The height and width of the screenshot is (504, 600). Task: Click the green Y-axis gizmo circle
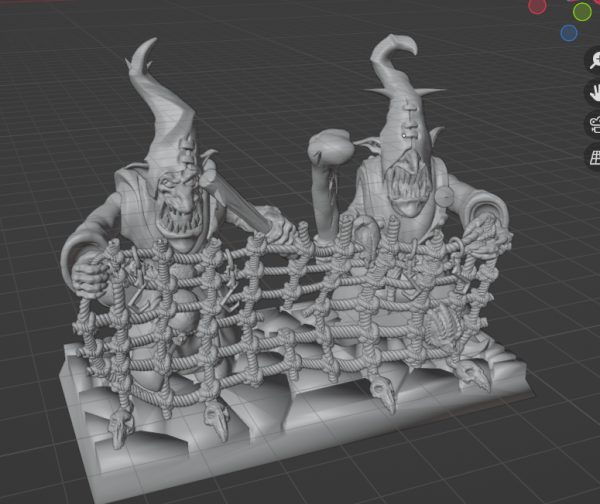coord(582,11)
